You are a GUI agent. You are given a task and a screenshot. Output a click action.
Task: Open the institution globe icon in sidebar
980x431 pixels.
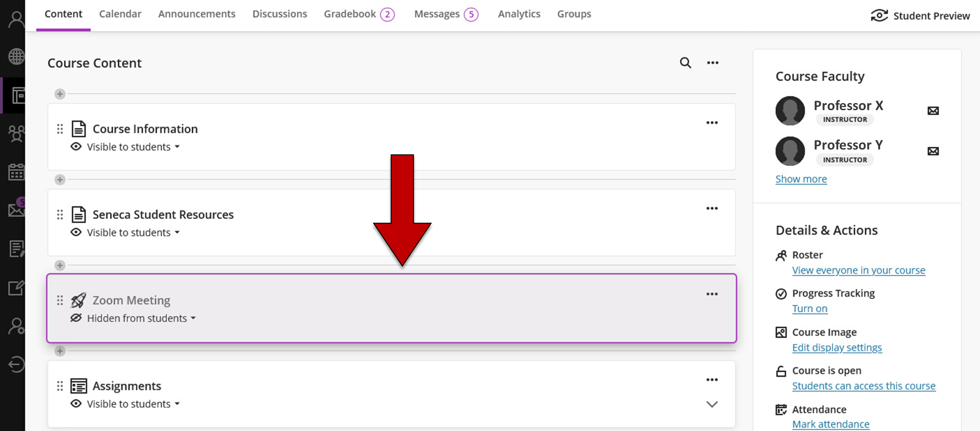coord(16,57)
